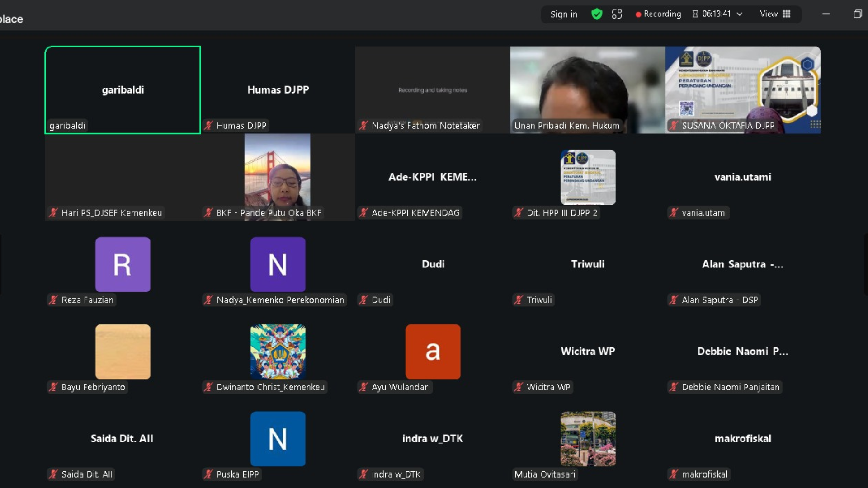Select the garibaldi participant tile
The height and width of the screenshot is (488, 868).
click(x=123, y=90)
